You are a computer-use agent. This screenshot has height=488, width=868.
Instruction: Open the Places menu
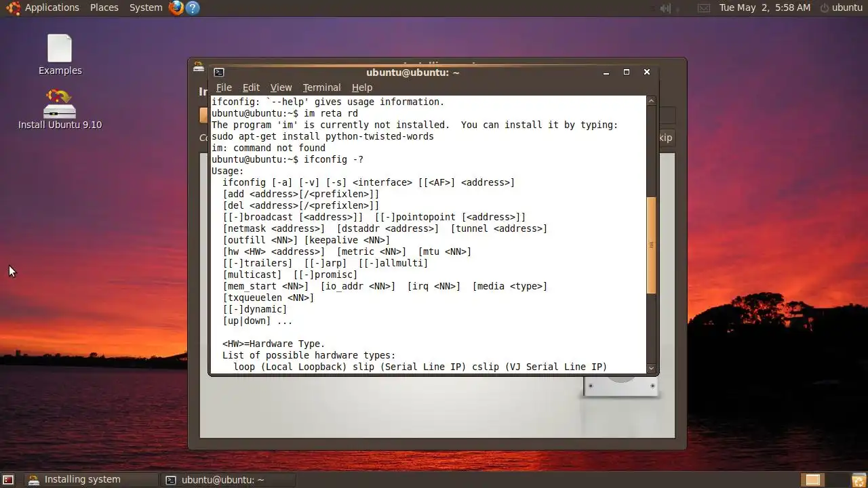[104, 7]
